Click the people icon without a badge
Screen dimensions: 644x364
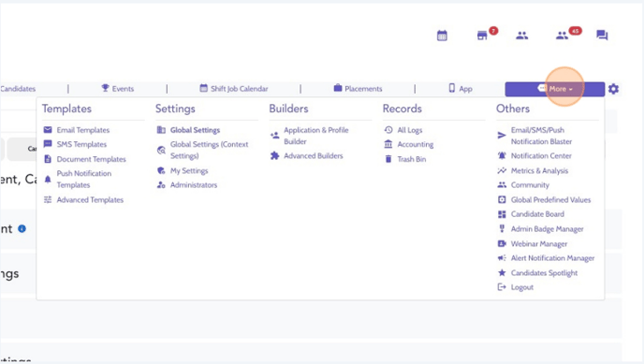click(522, 36)
